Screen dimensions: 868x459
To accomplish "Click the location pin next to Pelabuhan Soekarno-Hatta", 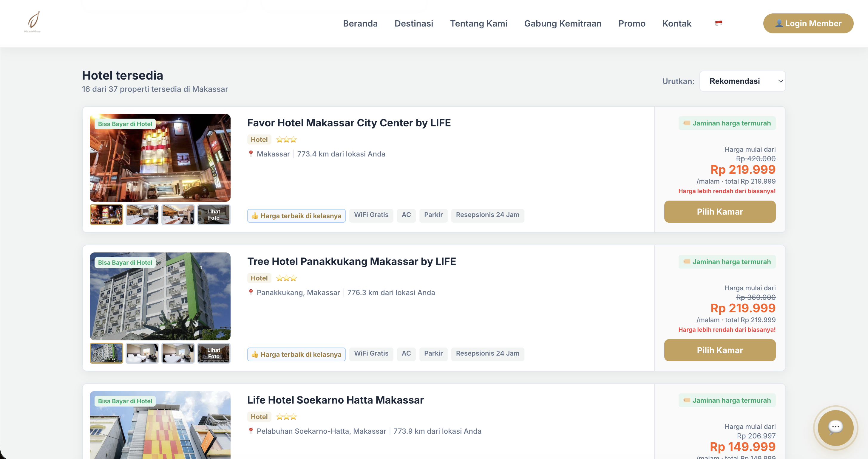I will 251,431.
